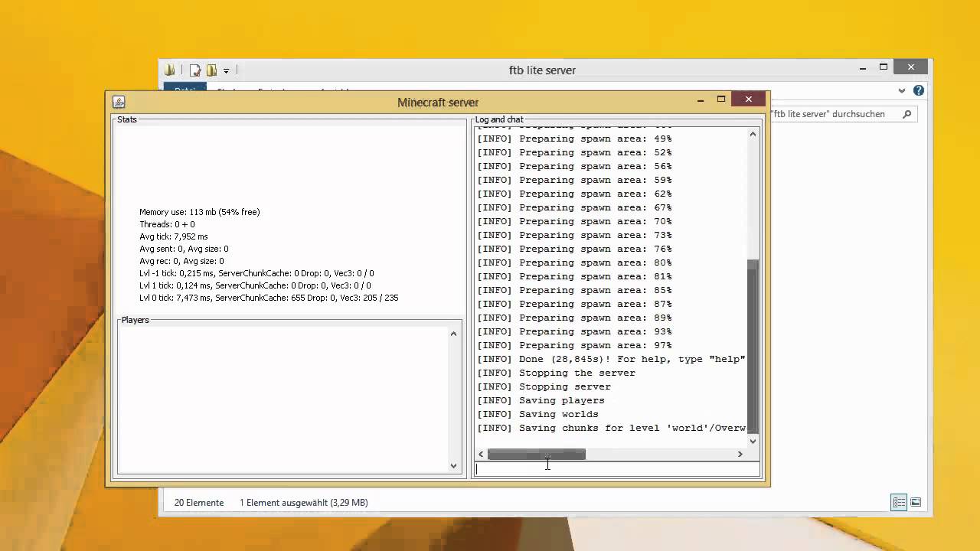Image resolution: width=980 pixels, height=551 pixels.
Task: Click log line "Preparing spawn area: 49%"
Action: (574, 139)
